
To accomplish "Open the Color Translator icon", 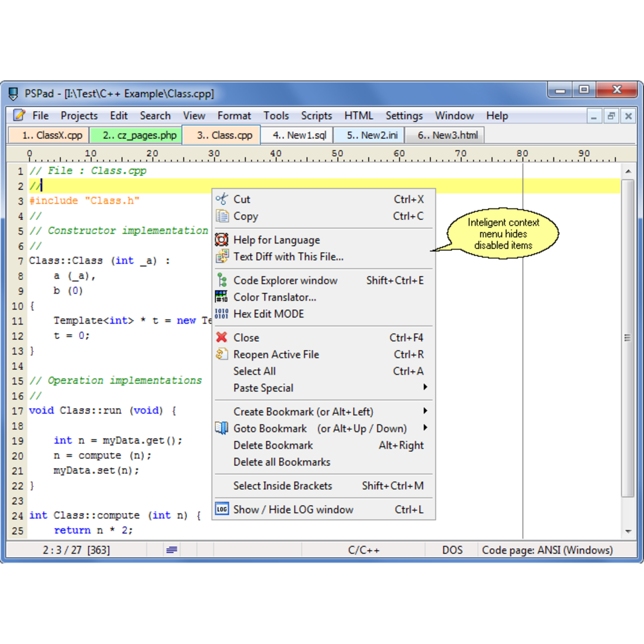I will (221, 297).
